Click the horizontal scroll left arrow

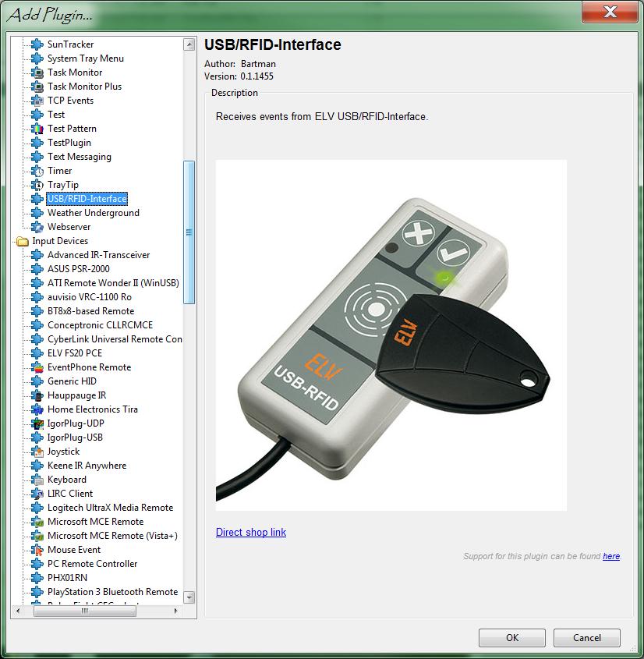coord(18,611)
